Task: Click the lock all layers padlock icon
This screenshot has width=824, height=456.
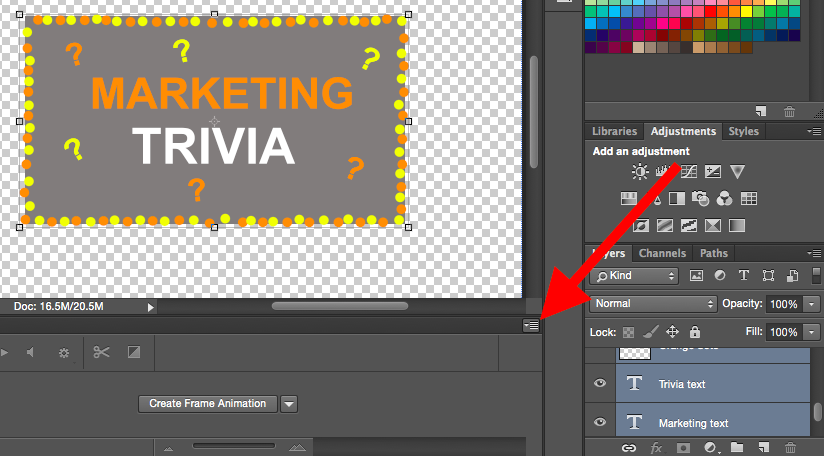Action: pyautogui.click(x=695, y=332)
